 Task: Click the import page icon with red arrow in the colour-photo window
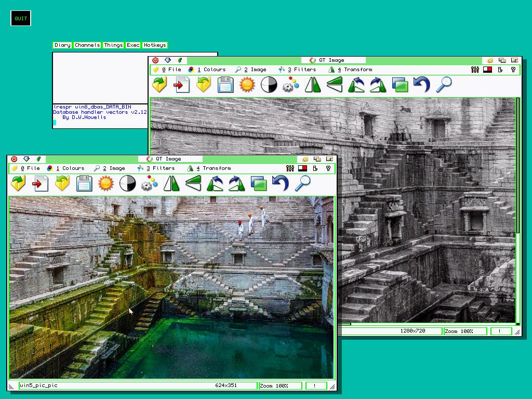40,183
